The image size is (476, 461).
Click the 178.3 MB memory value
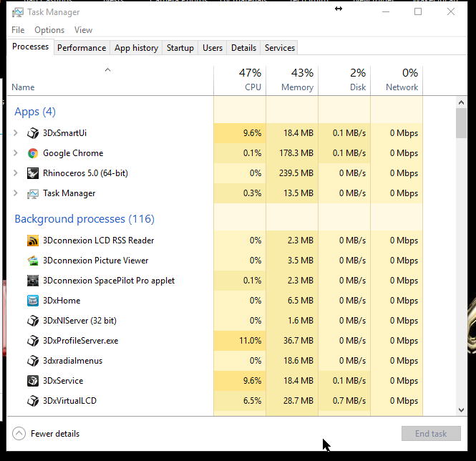(x=296, y=153)
